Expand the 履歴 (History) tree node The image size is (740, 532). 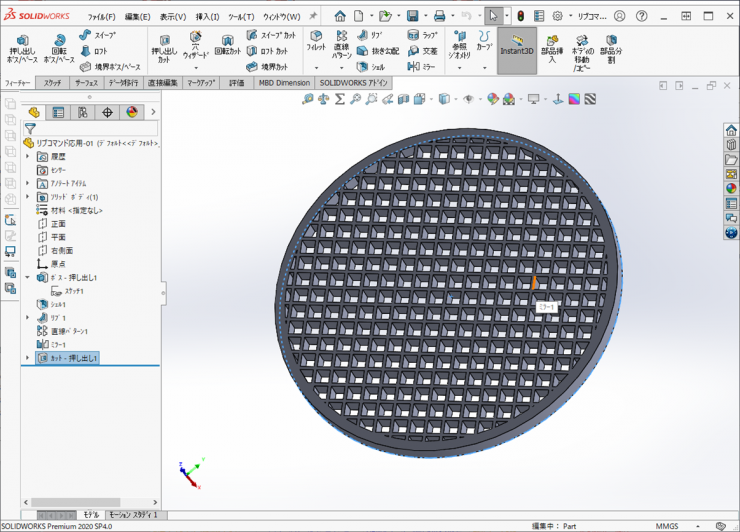[27, 157]
